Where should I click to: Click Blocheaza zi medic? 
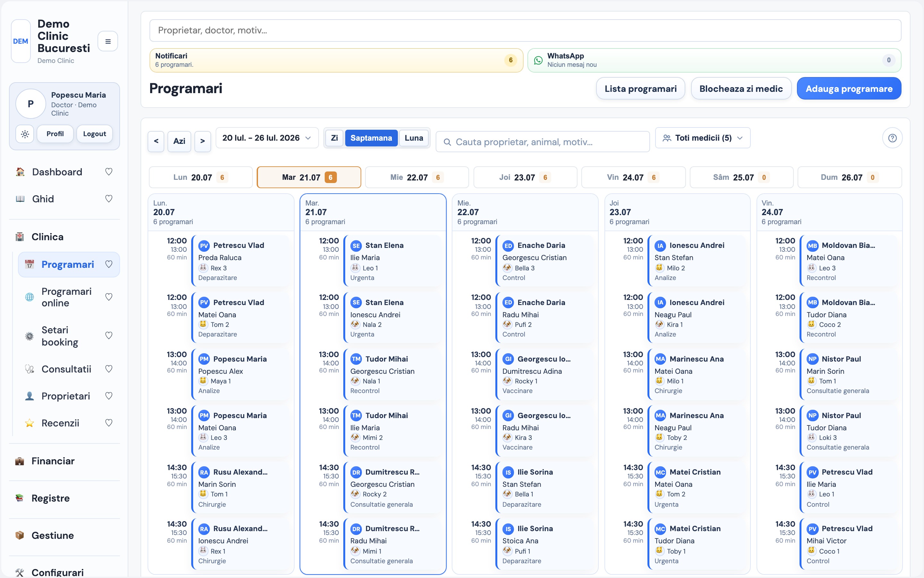coord(741,89)
